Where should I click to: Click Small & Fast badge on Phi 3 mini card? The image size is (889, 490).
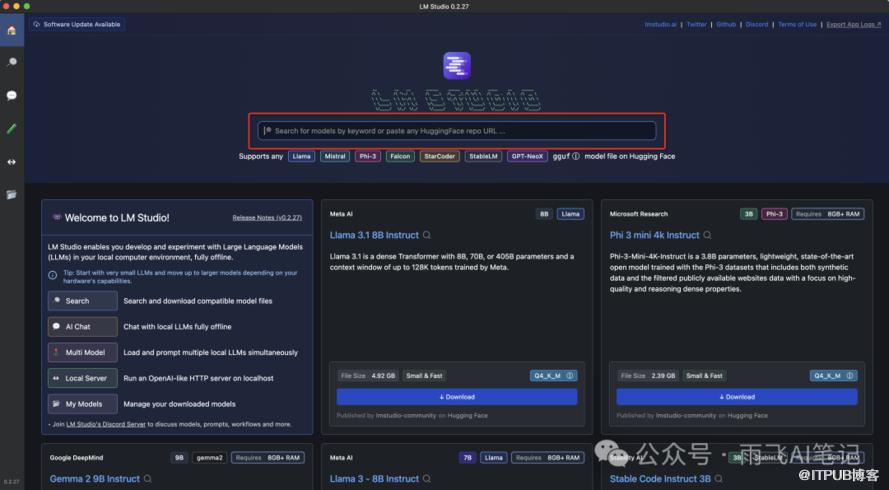[x=704, y=375]
